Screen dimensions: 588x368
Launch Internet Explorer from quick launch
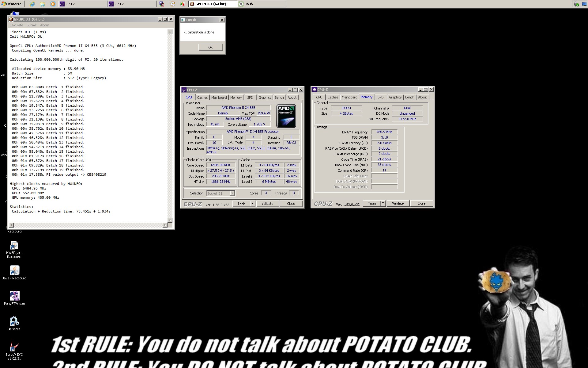coord(32,4)
